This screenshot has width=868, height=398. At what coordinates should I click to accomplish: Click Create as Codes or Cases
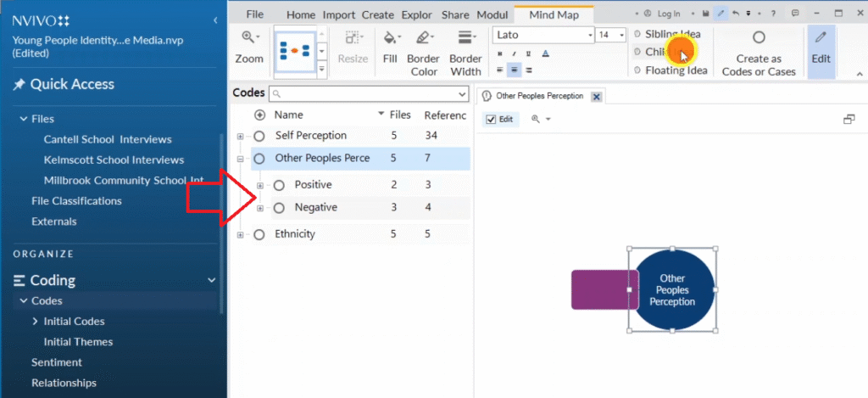pos(759,52)
